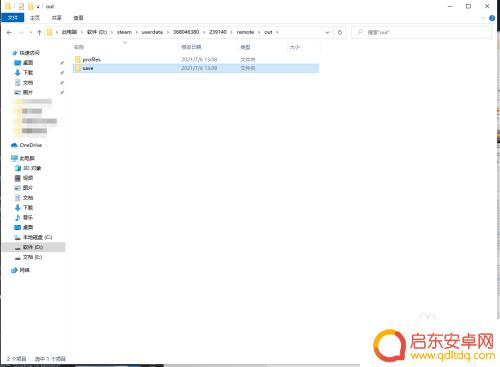Click the save folder name

(88, 68)
